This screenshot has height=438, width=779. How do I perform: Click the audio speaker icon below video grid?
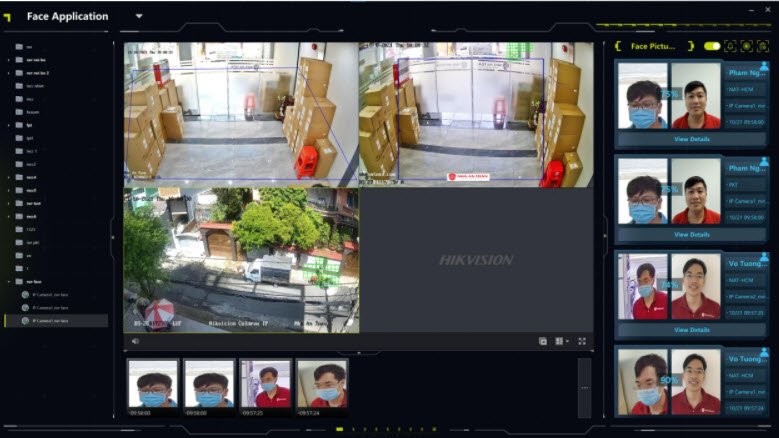tap(135, 341)
